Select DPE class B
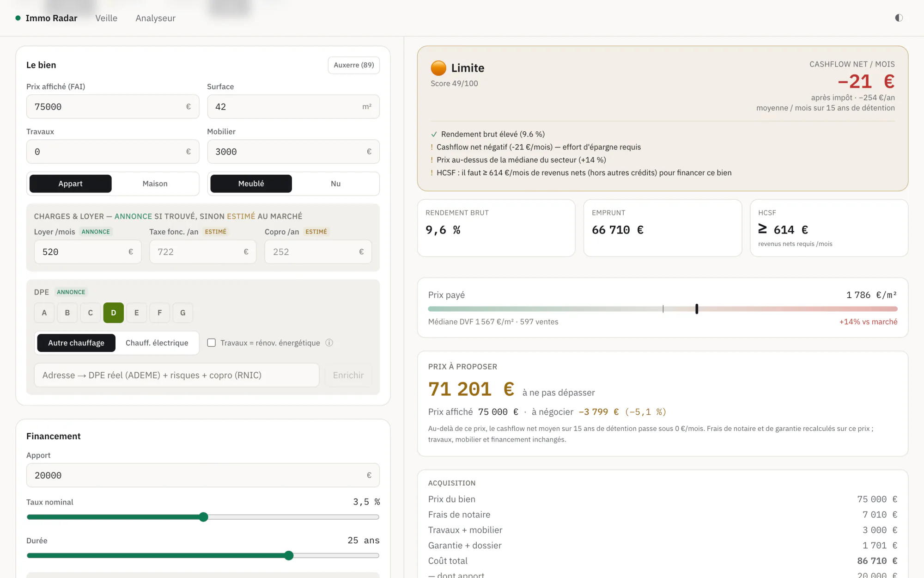 pos(67,313)
